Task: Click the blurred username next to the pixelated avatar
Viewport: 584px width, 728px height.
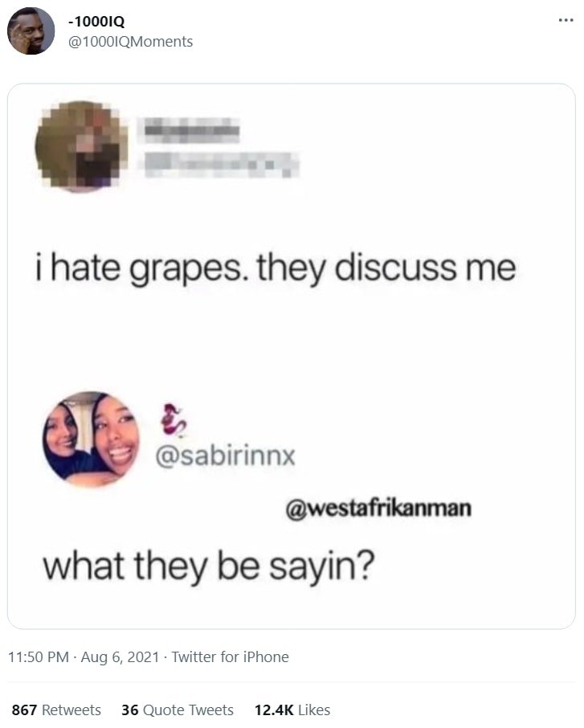Action: pyautogui.click(x=192, y=129)
